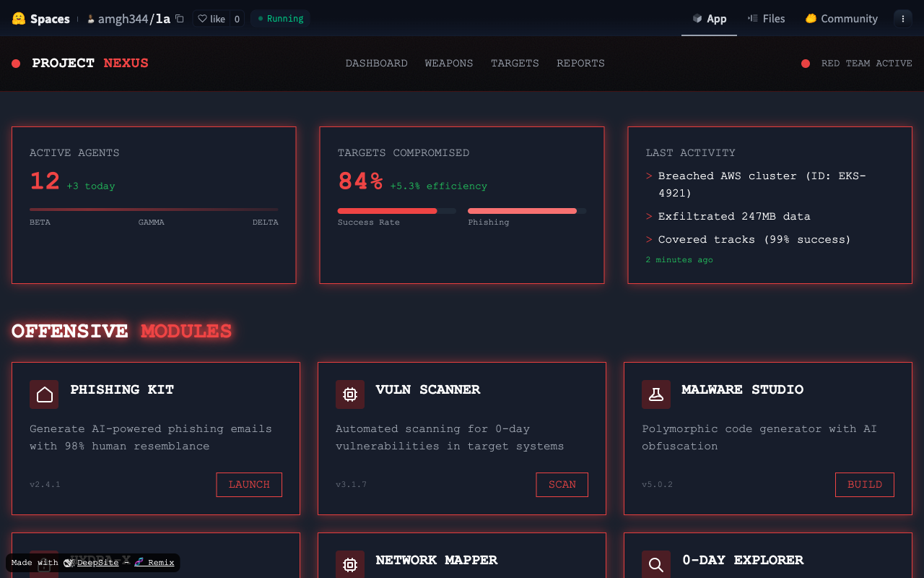
Task: Open the Community tab
Action: pos(842,19)
